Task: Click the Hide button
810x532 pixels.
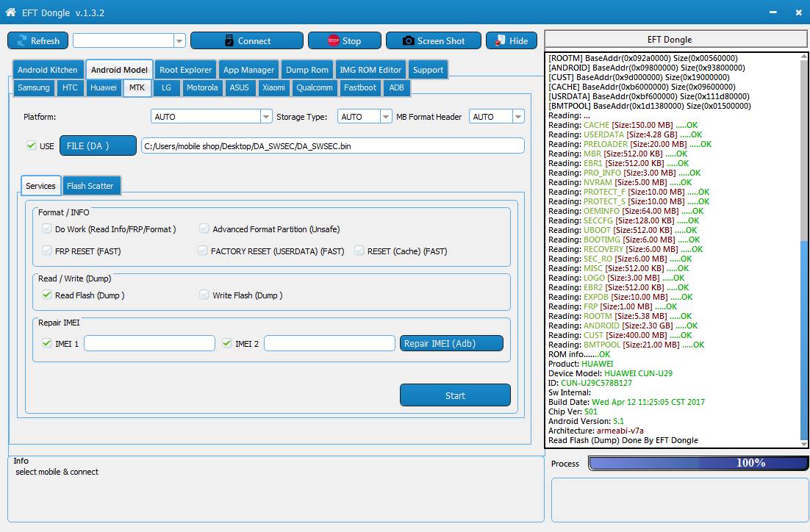Action: tap(512, 41)
